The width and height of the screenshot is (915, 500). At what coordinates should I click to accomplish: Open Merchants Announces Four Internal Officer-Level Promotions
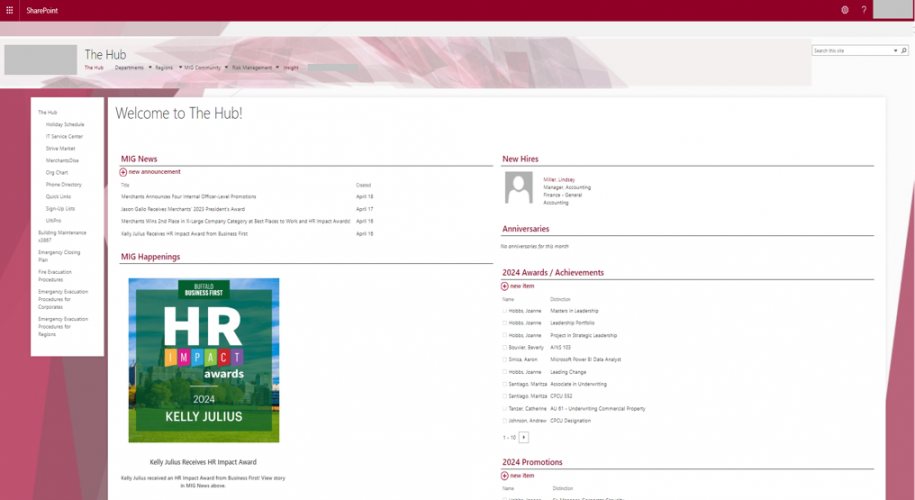pyautogui.click(x=188, y=197)
